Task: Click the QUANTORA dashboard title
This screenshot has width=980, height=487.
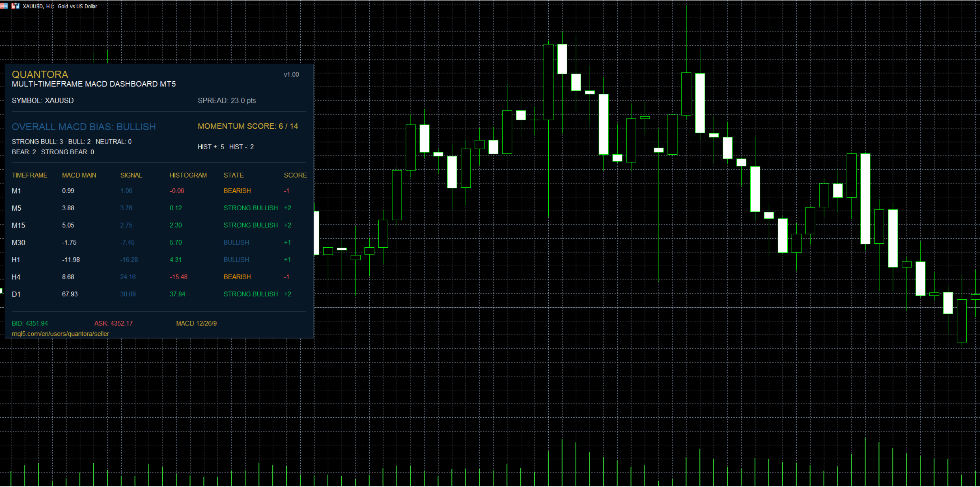Action: 40,74
